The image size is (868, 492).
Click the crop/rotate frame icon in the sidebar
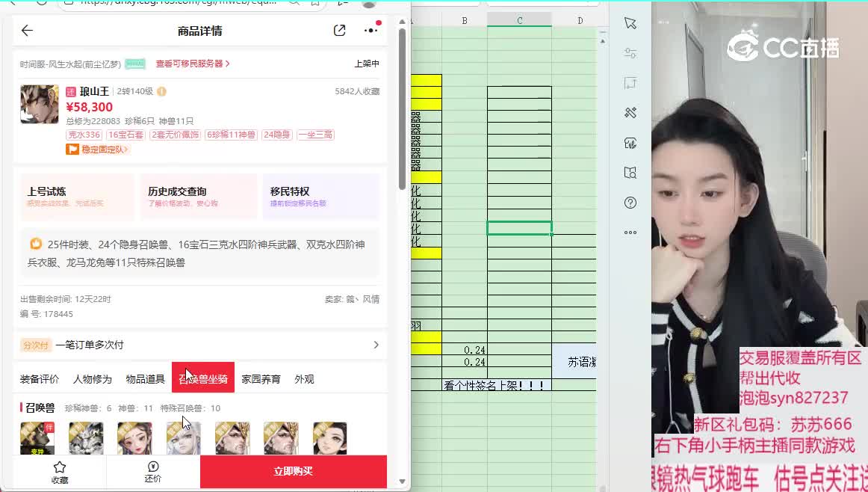(630, 83)
